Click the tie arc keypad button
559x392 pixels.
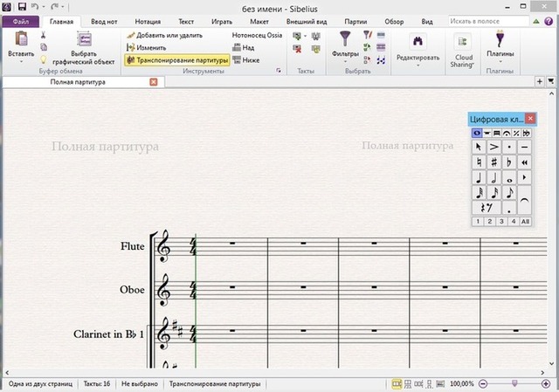tap(525, 199)
